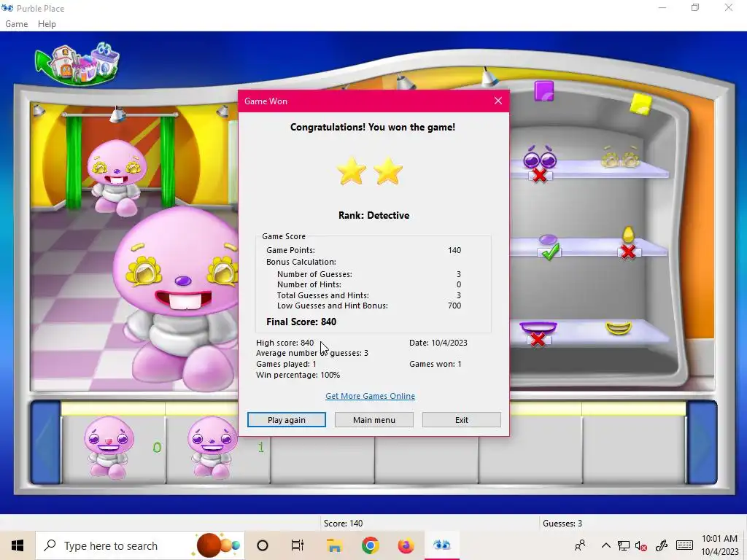Click the Exit button in dialog

tap(462, 419)
